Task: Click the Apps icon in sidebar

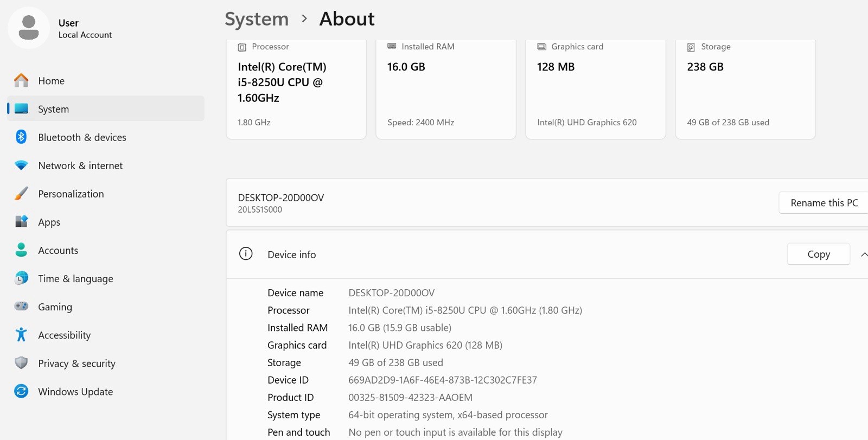Action: coord(21,221)
